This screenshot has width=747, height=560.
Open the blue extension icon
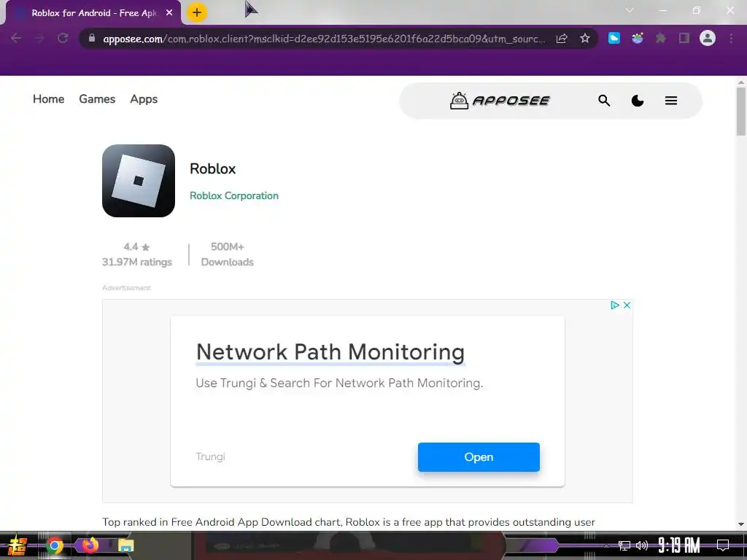coord(614,38)
